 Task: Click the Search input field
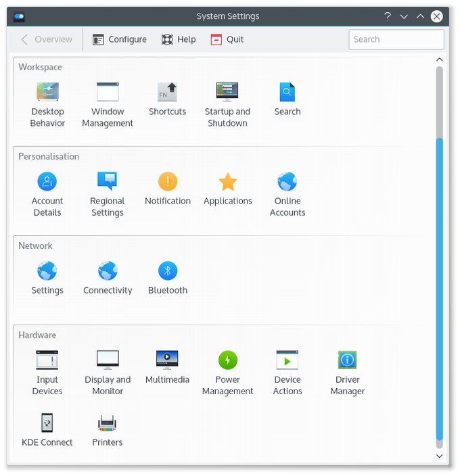pyautogui.click(x=396, y=39)
